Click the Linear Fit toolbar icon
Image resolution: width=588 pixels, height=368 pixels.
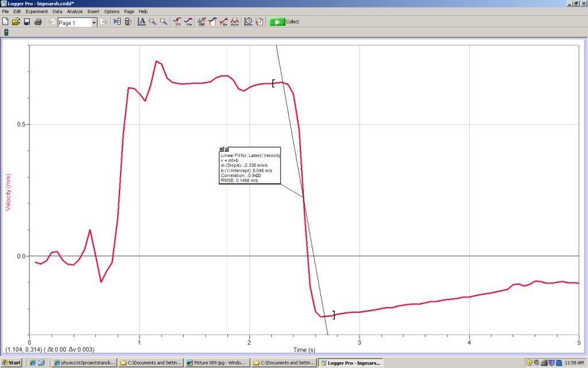(x=223, y=22)
